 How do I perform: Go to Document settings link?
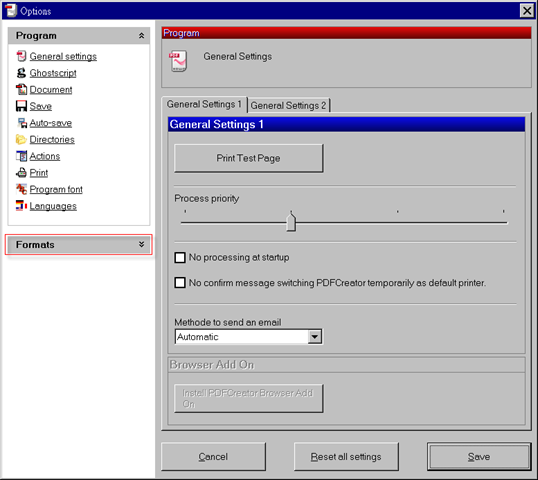coord(51,90)
